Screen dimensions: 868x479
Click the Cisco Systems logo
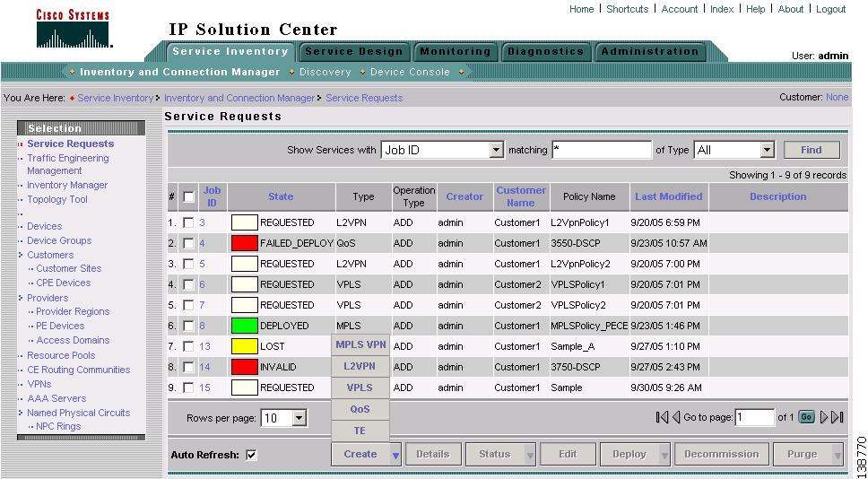click(73, 27)
